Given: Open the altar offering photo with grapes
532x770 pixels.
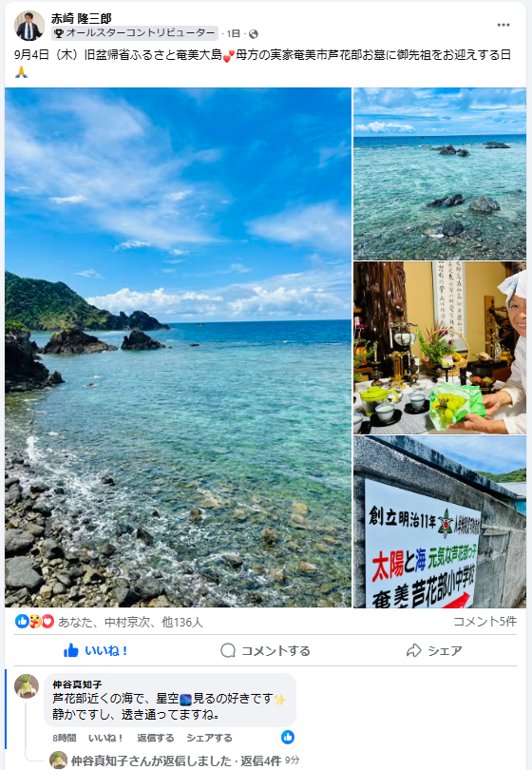Looking at the screenshot, I should [x=440, y=348].
